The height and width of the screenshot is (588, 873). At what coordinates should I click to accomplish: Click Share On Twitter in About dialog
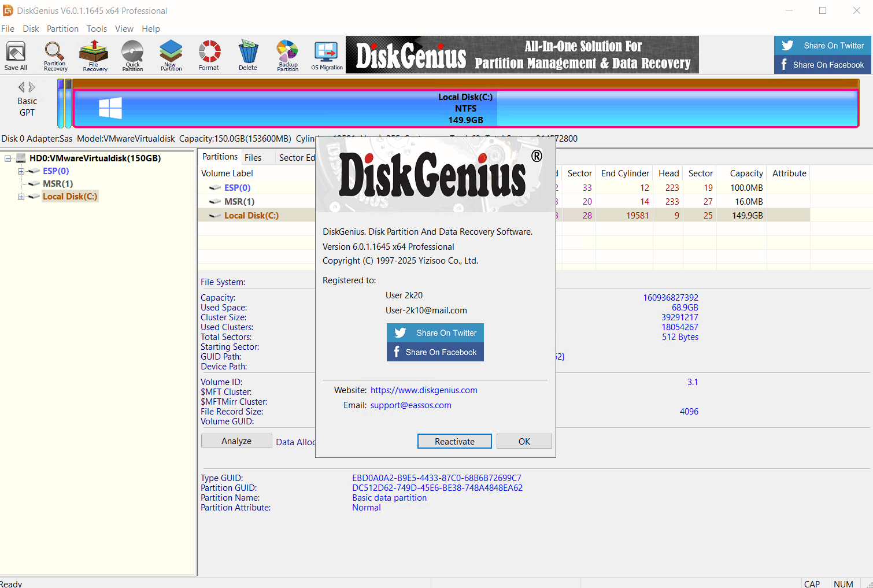435,333
